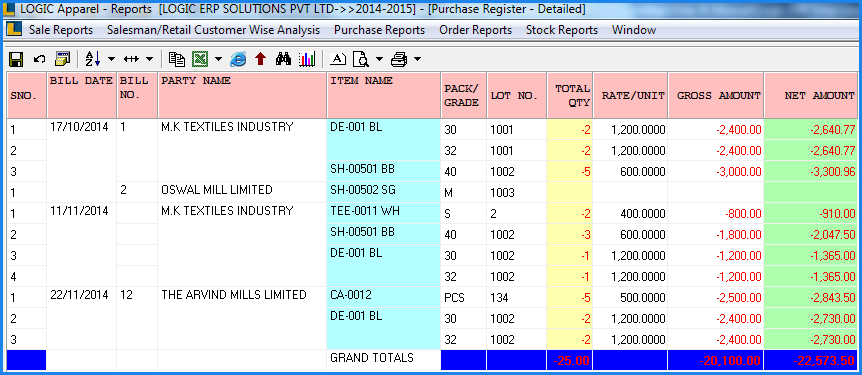Click the column width arrows icon
Screen dimensions: 862x375
point(132,58)
